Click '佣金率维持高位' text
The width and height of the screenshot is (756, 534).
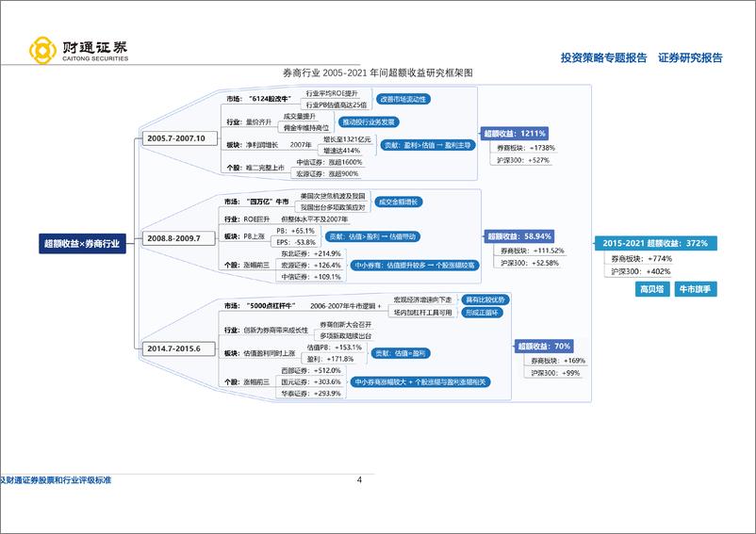pyautogui.click(x=305, y=127)
